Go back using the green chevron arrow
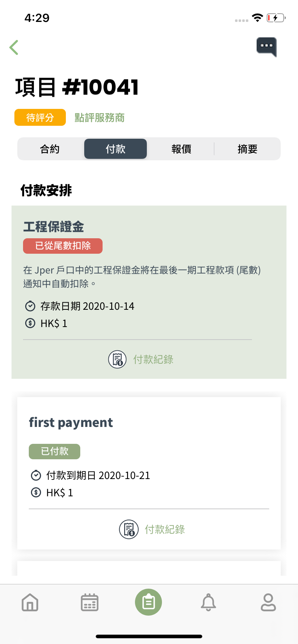The image size is (298, 644). [14, 47]
